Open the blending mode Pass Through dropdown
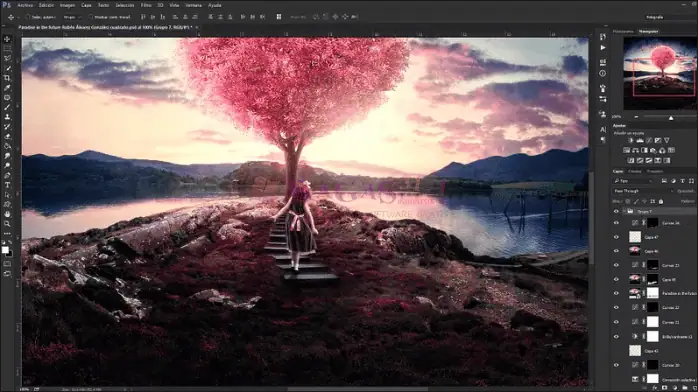Screen dimensions: 698x392 pyautogui.click(x=643, y=191)
